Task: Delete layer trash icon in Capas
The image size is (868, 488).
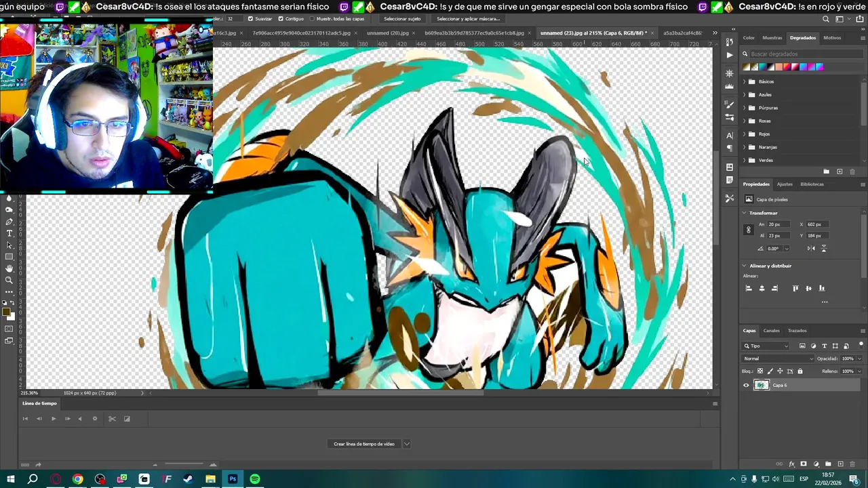Action: pos(852,464)
